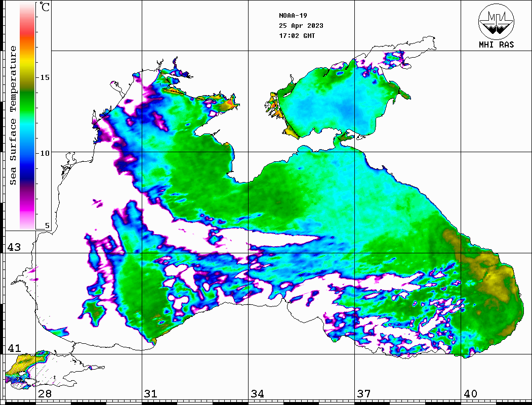This screenshot has height=405, width=532.
Task: Click longitude label 34
Action: (257, 394)
